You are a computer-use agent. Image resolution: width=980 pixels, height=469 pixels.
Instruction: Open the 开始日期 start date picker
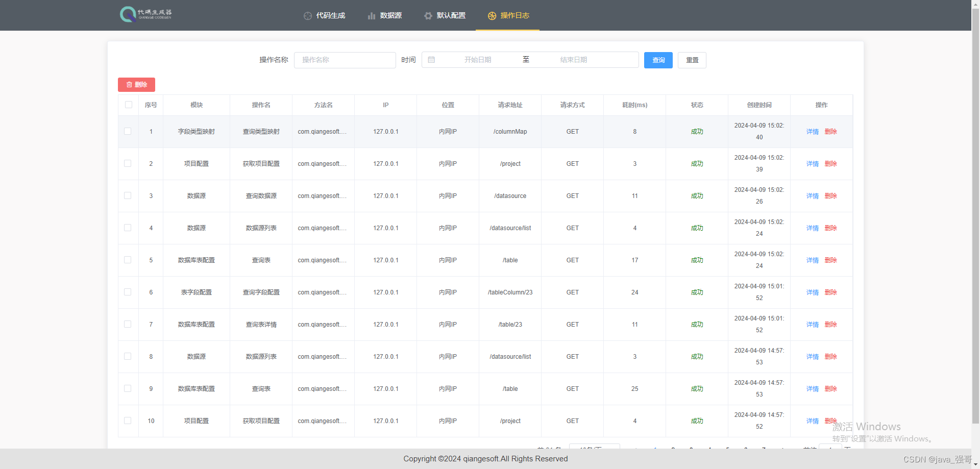478,60
